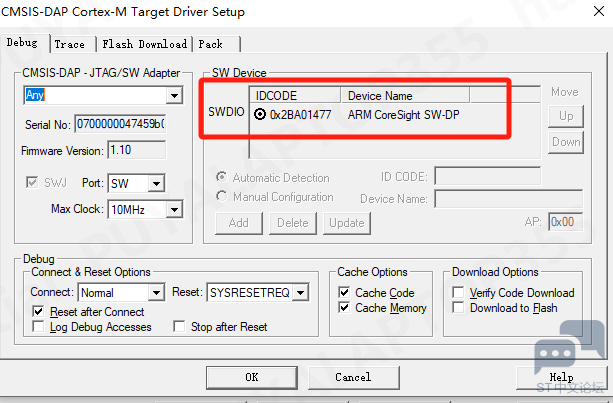Screen dimensions: 613x403
Task: Click the Up move button
Action: (566, 116)
